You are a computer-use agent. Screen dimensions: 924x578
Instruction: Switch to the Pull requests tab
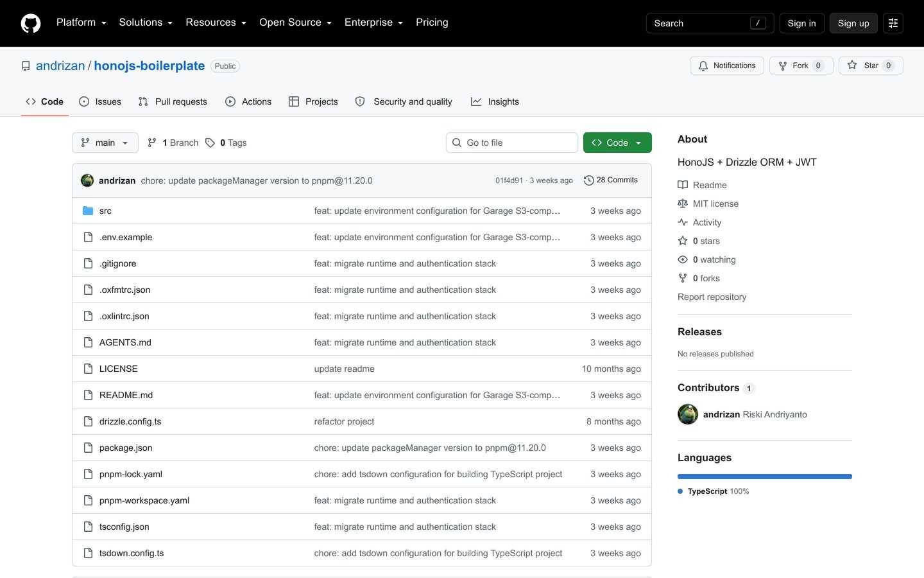pyautogui.click(x=173, y=101)
